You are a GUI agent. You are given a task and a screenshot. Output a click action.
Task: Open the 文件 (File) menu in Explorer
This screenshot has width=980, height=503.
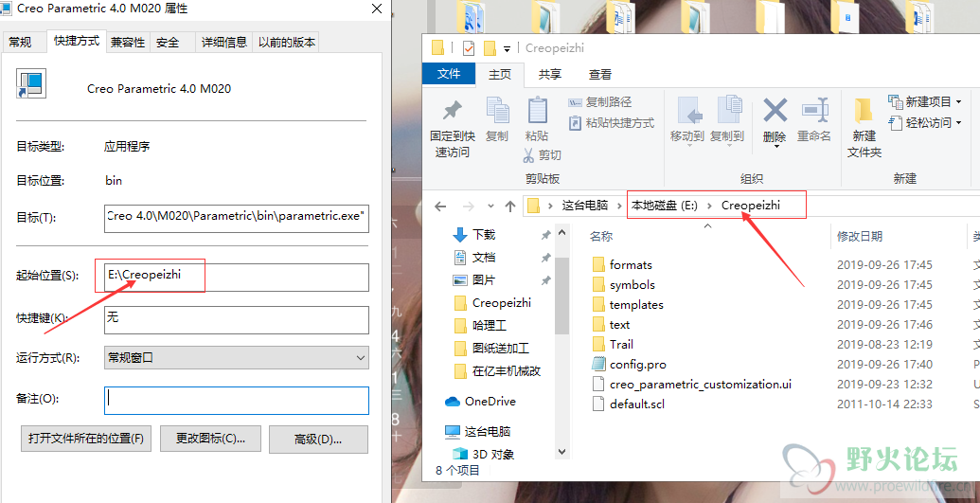click(x=449, y=74)
